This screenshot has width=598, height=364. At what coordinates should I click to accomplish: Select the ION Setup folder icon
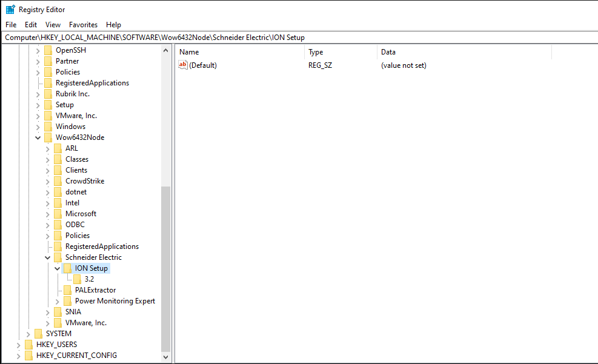point(67,268)
